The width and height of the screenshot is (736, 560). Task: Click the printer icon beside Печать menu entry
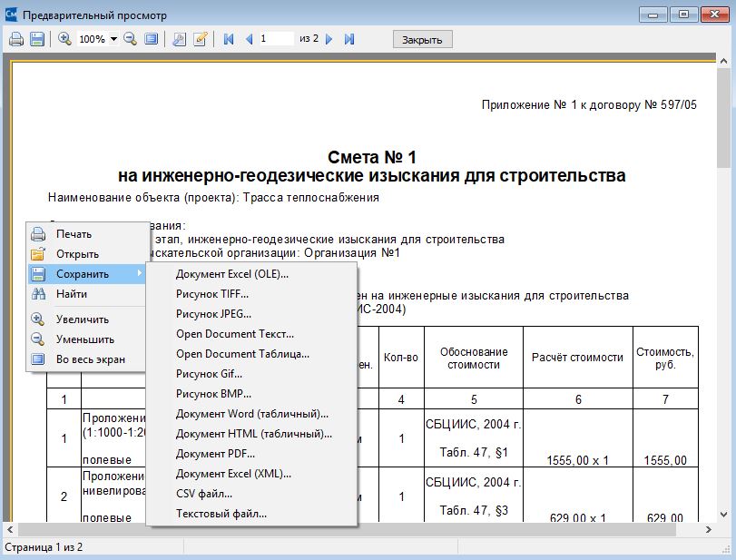click(38, 234)
